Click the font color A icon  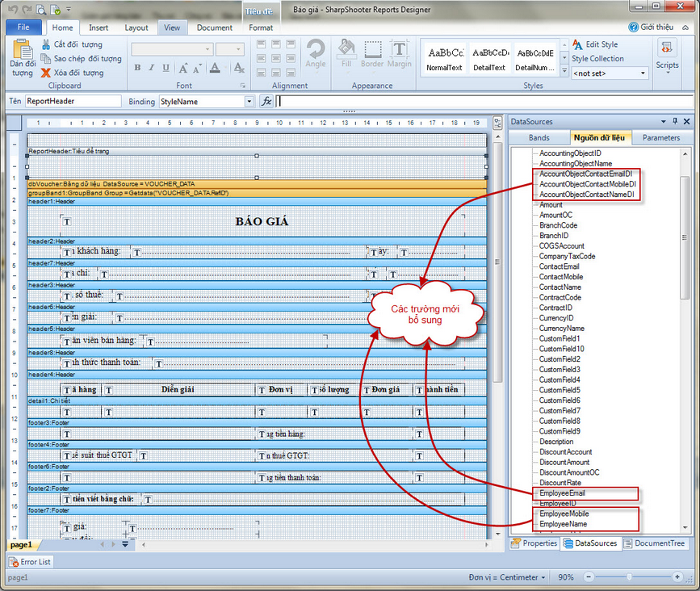[x=216, y=68]
